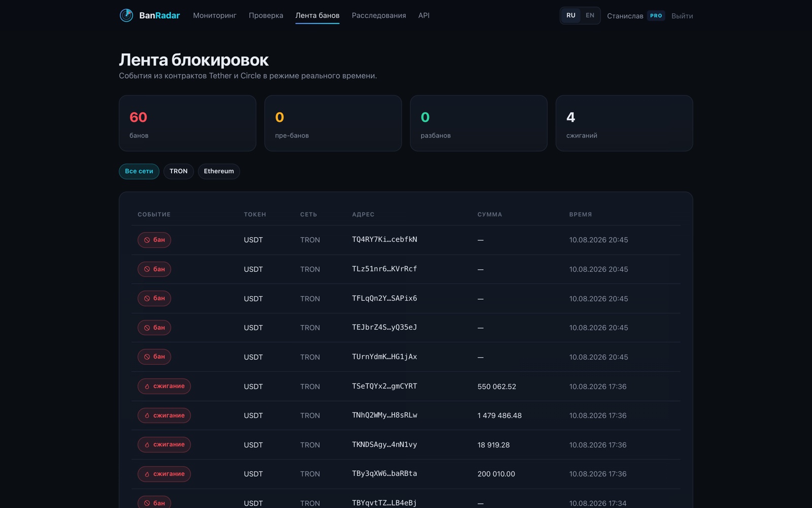Open address TLz51nr6…KVrRcf
Image resolution: width=812 pixels, height=508 pixels.
pos(385,269)
